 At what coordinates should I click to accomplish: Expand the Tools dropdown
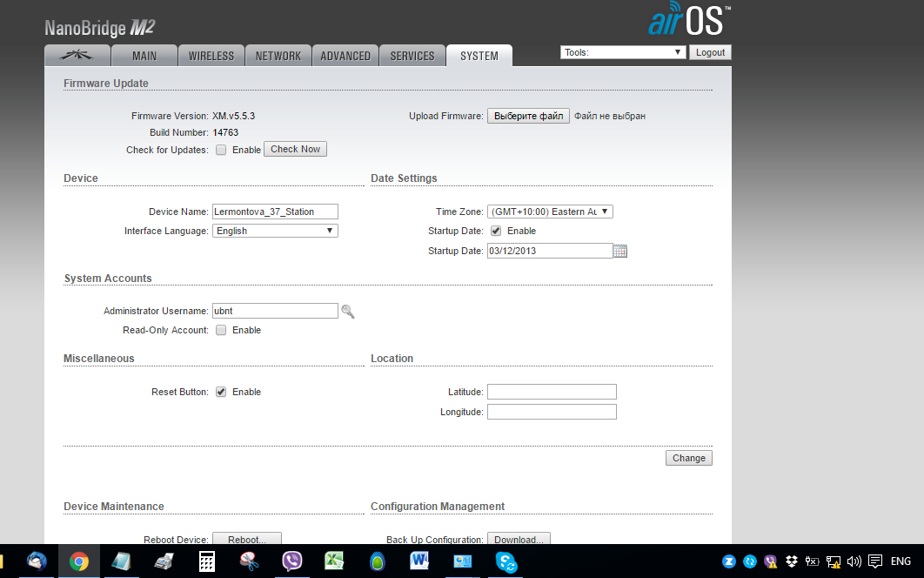623,53
